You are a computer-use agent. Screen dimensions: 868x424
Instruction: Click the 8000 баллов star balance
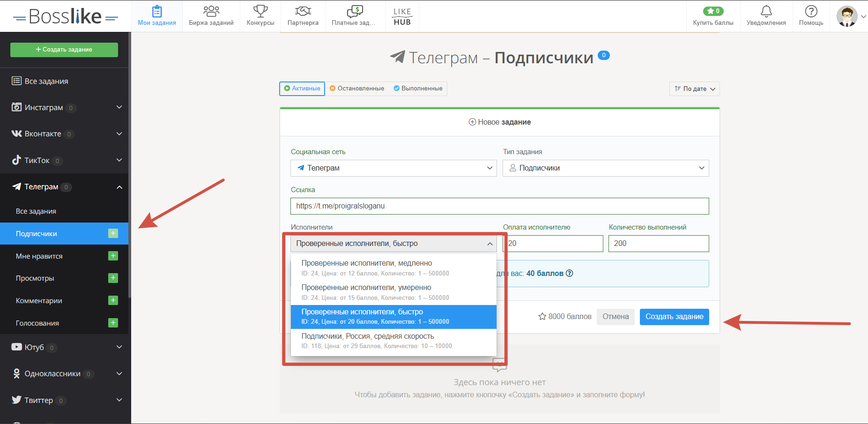click(565, 317)
